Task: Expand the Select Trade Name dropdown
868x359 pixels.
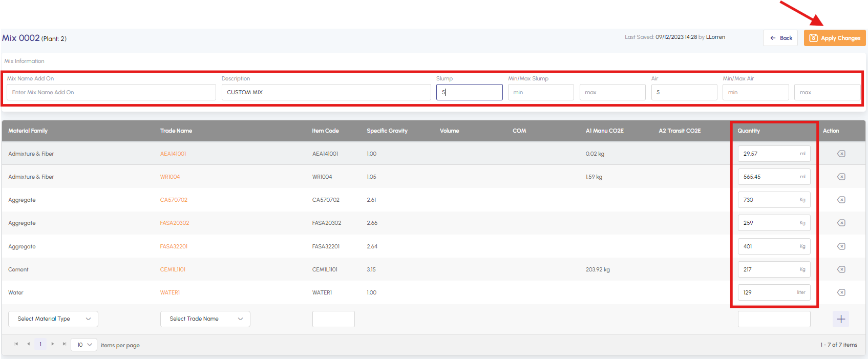Action: [205, 319]
